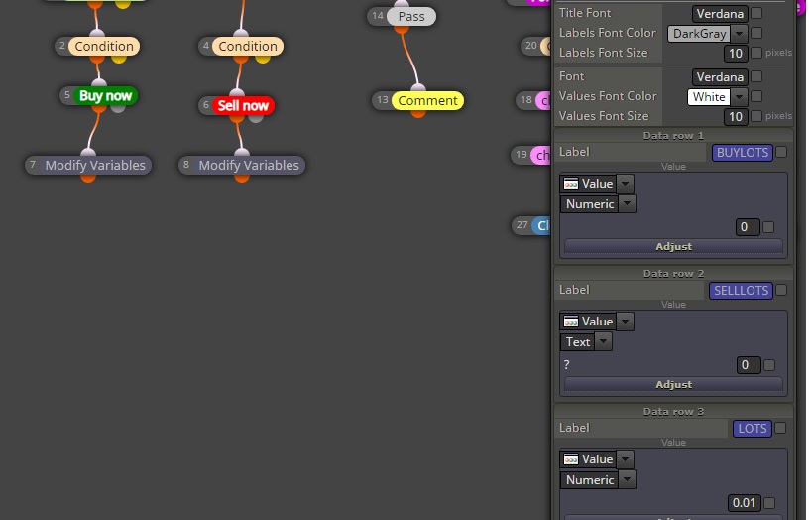Screen dimensions: 812x520
Task: Click the Data row 1 numeric value 0
Action: point(748,227)
